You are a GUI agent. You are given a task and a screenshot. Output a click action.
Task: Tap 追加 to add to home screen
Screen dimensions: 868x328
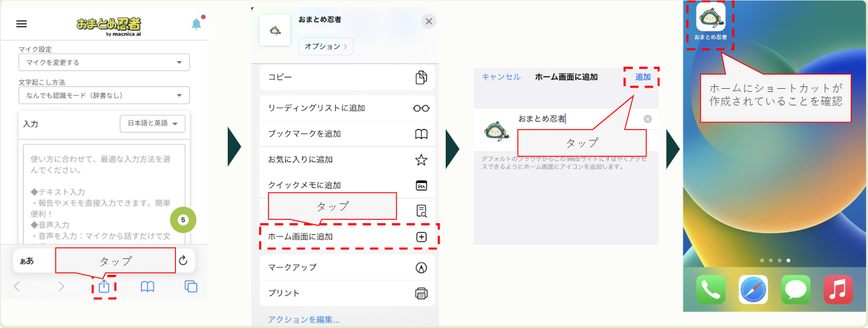pos(643,77)
